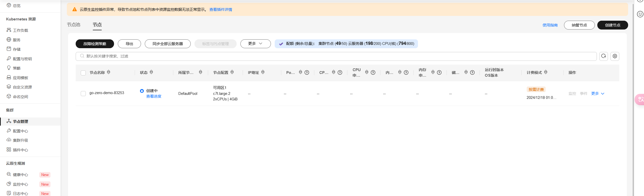Tick the select-all checkbox in table header
The width and height of the screenshot is (644, 196).
pyautogui.click(x=83, y=73)
